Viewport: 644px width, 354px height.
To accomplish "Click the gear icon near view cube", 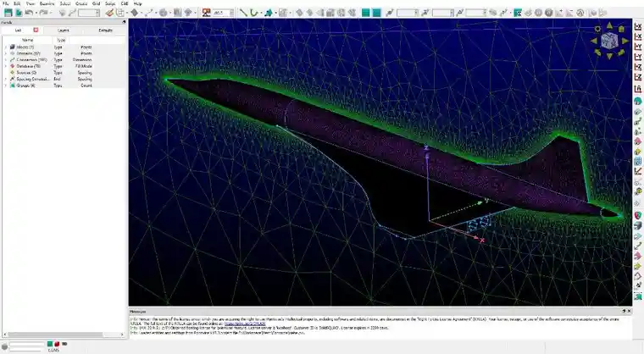I will pyautogui.click(x=597, y=29).
